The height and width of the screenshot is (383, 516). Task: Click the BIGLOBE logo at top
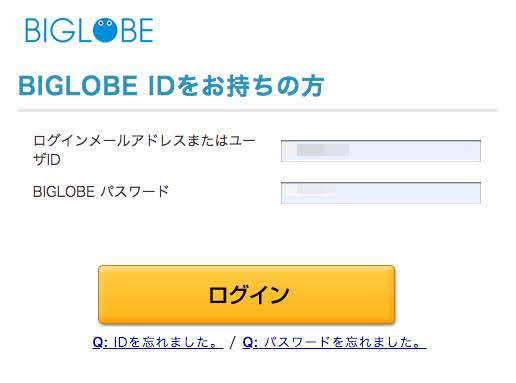(x=89, y=30)
